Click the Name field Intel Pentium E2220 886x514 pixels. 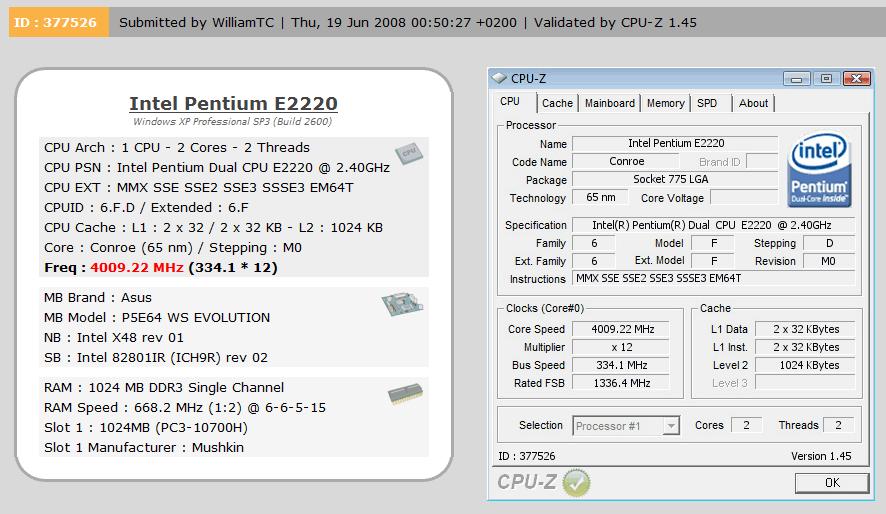[675, 143]
